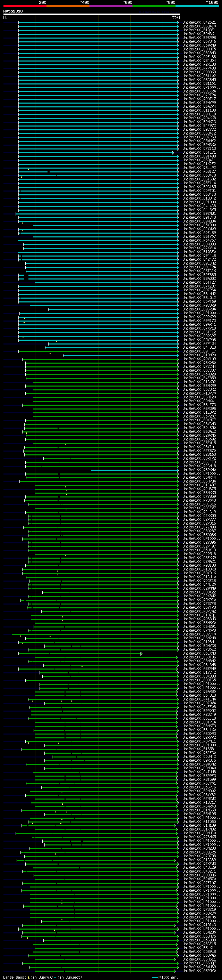Viewport: 222px width, 980px height.
Task: Select label UniRef100_Q84U04
Action: point(199,60)
